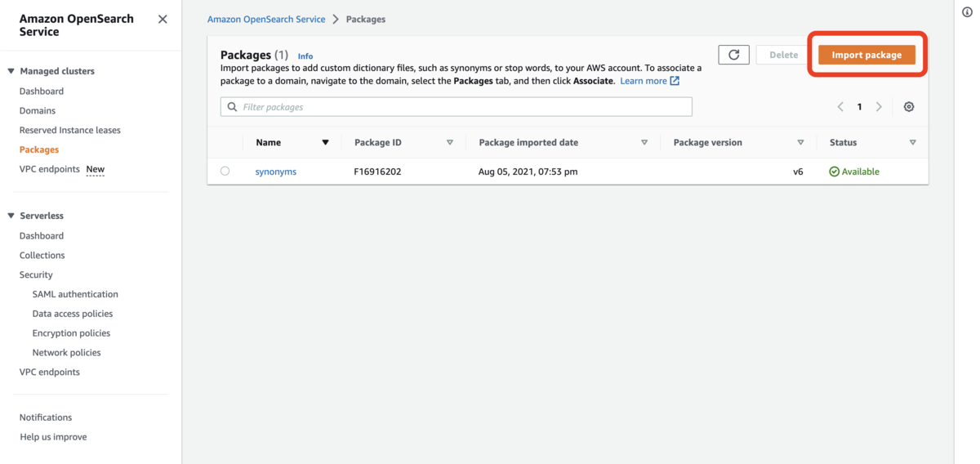Click the v6 package version cell
Image resolution: width=980 pixels, height=464 pixels.
click(x=798, y=172)
